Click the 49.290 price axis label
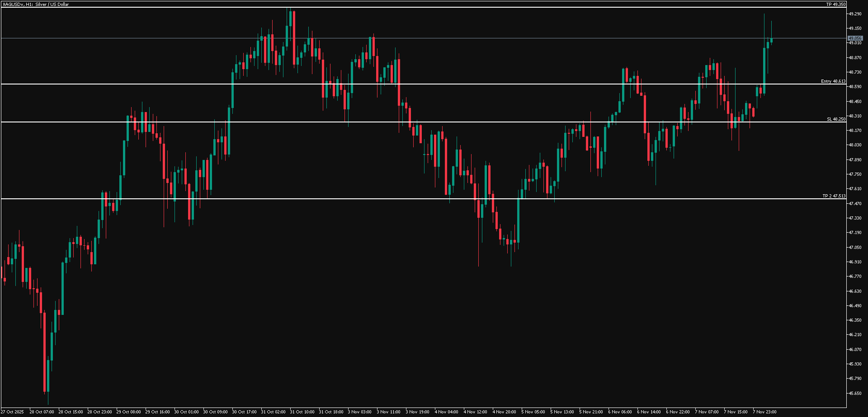The height and width of the screenshot is (417, 868). 854,14
